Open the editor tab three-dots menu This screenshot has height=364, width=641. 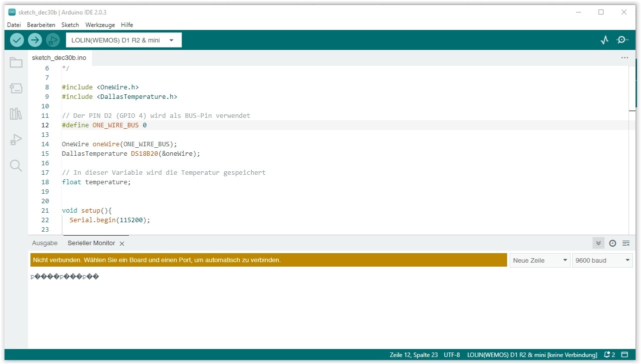pyautogui.click(x=625, y=58)
